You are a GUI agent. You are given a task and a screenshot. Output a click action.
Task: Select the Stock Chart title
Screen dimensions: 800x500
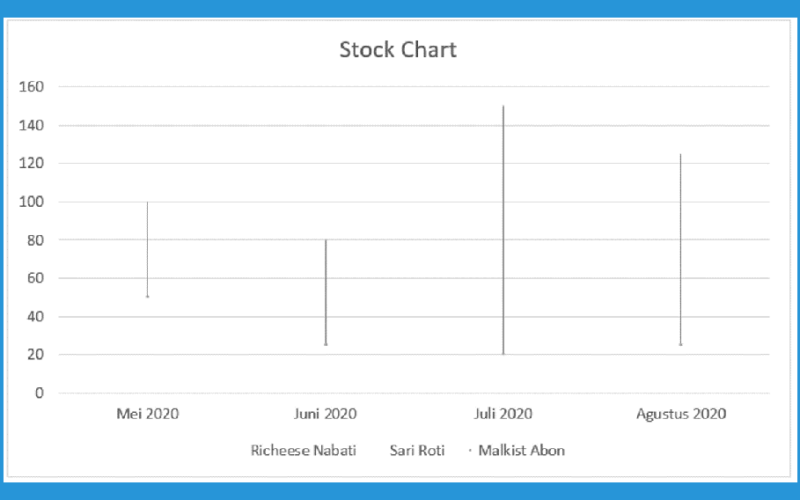(x=398, y=50)
